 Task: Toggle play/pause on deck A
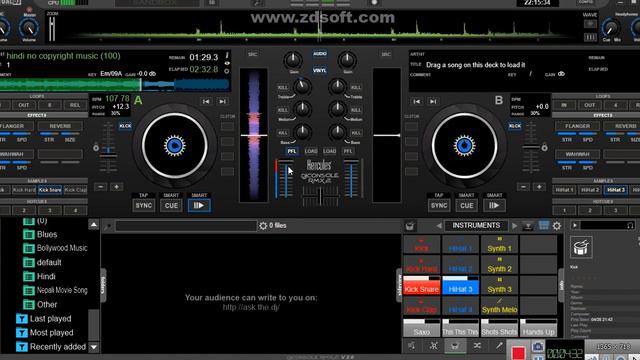tap(199, 205)
